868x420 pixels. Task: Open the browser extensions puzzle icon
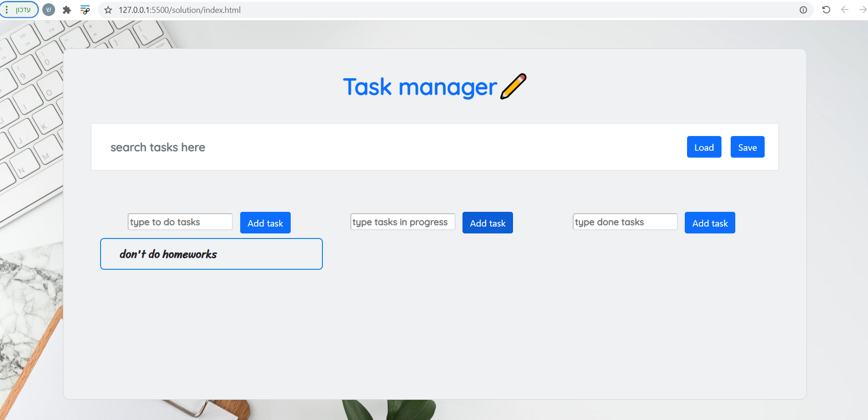click(67, 10)
